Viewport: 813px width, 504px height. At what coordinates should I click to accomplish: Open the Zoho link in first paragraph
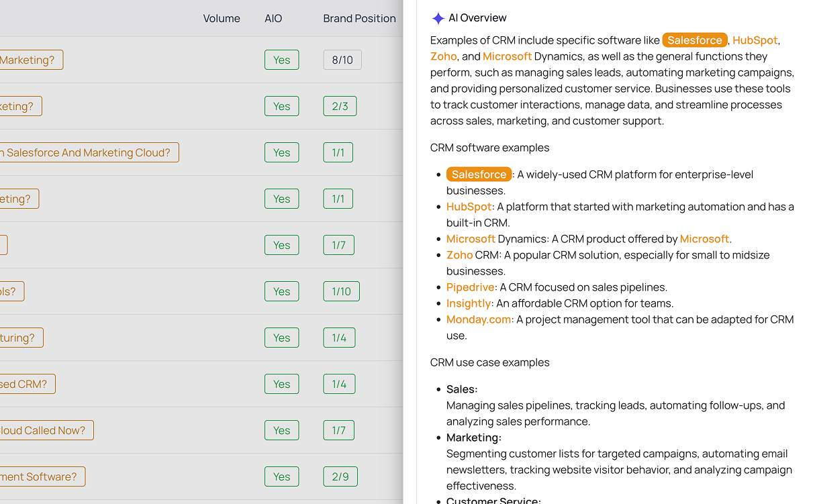(x=444, y=56)
